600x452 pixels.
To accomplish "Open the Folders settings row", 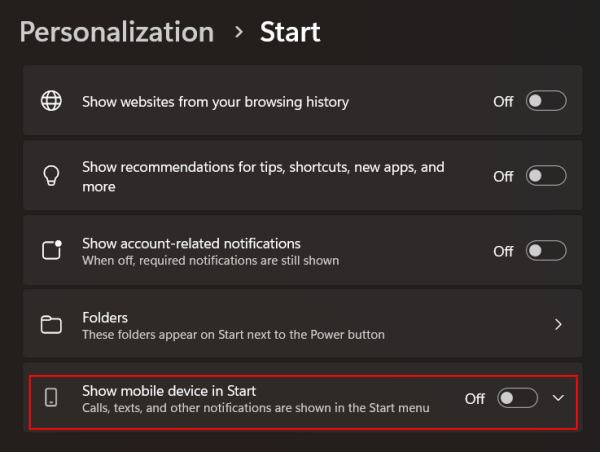I will click(x=300, y=324).
